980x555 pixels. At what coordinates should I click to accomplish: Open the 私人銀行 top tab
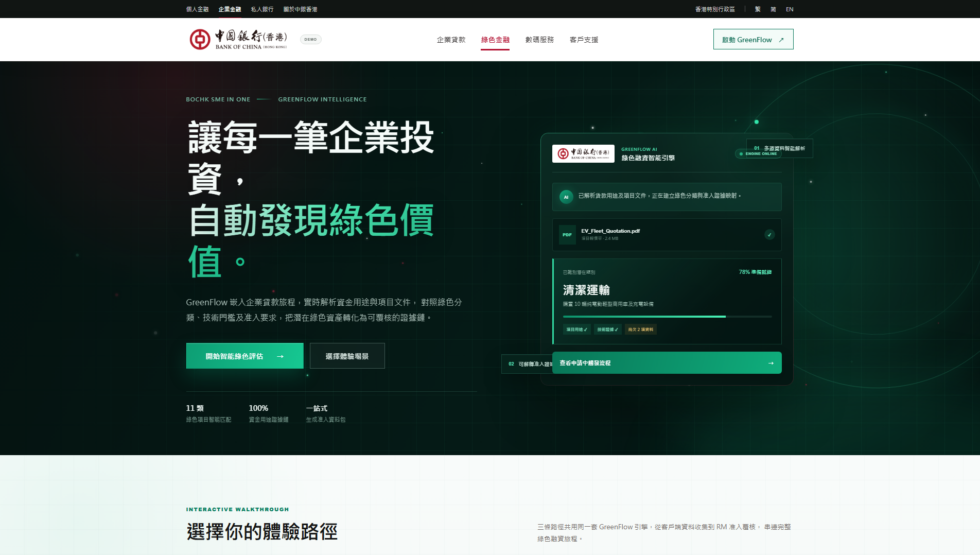pos(262,9)
